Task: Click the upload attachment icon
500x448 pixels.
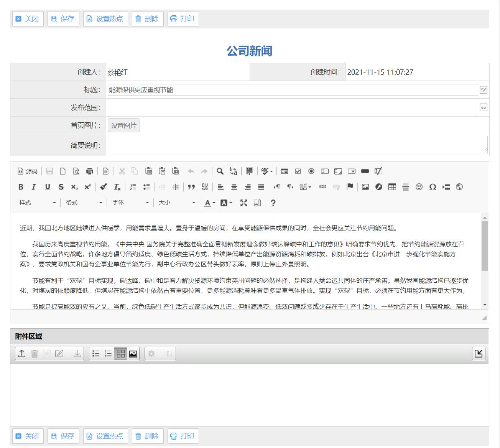Action: pyautogui.click(x=22, y=353)
